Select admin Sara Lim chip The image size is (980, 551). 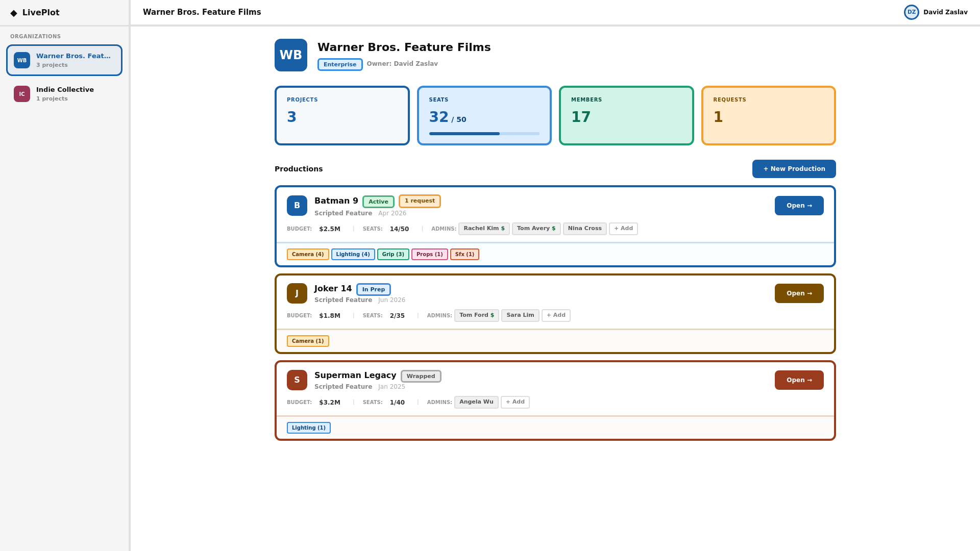coord(520,315)
